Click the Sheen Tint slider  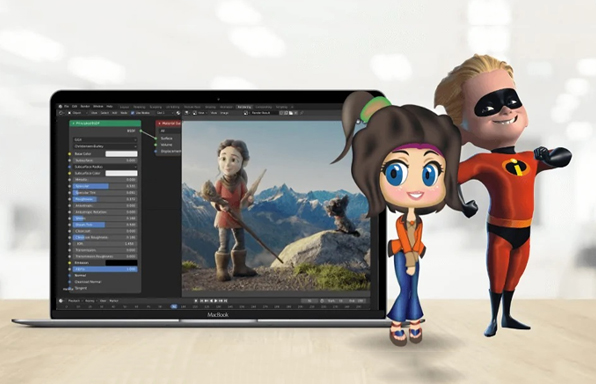tap(105, 225)
